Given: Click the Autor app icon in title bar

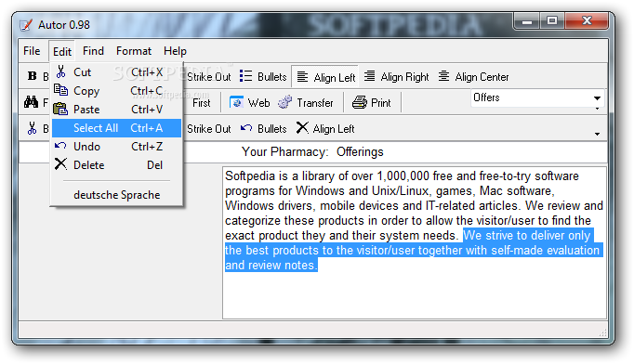Looking at the screenshot, I should pyautogui.click(x=26, y=25).
